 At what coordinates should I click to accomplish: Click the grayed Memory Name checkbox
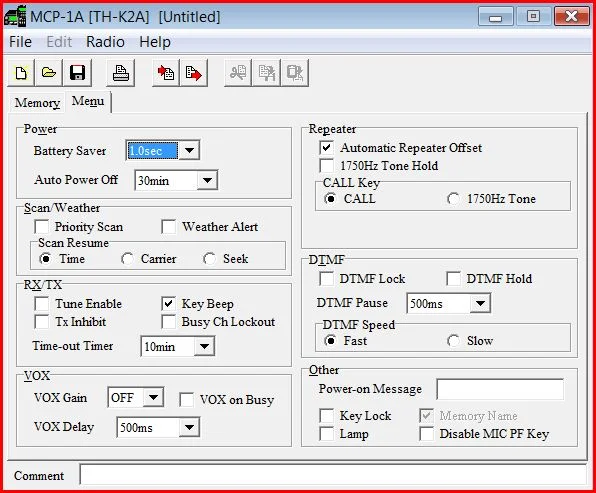[x=426, y=416]
